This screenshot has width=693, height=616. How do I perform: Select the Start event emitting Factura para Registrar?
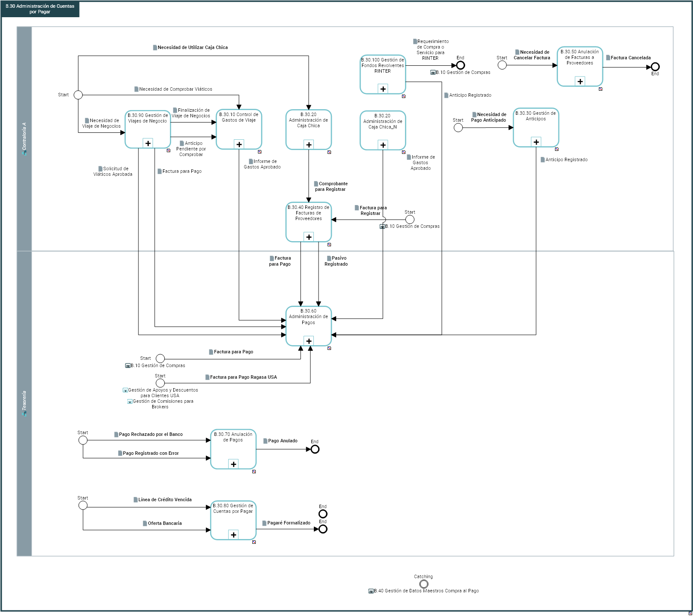tap(410, 219)
